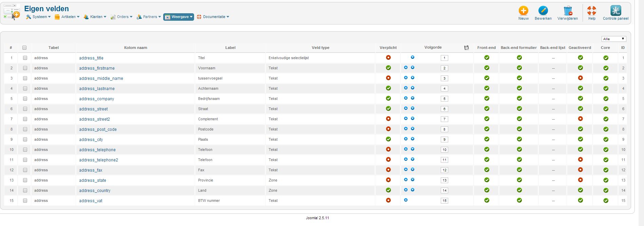Screen dimensions: 644x226
Task: Check the checkbox for address_firstname row
Action: click(25, 68)
